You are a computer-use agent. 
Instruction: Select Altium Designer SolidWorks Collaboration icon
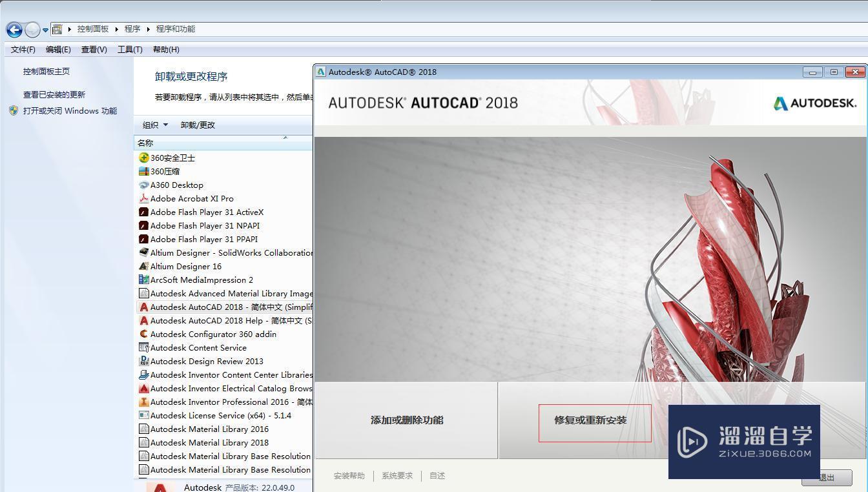pos(143,252)
